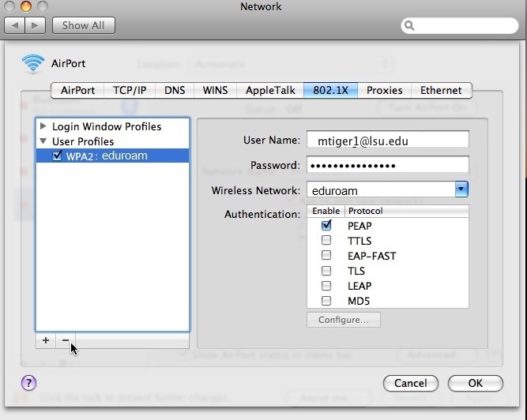527x420 pixels.
Task: Click the Password field
Action: (388, 164)
